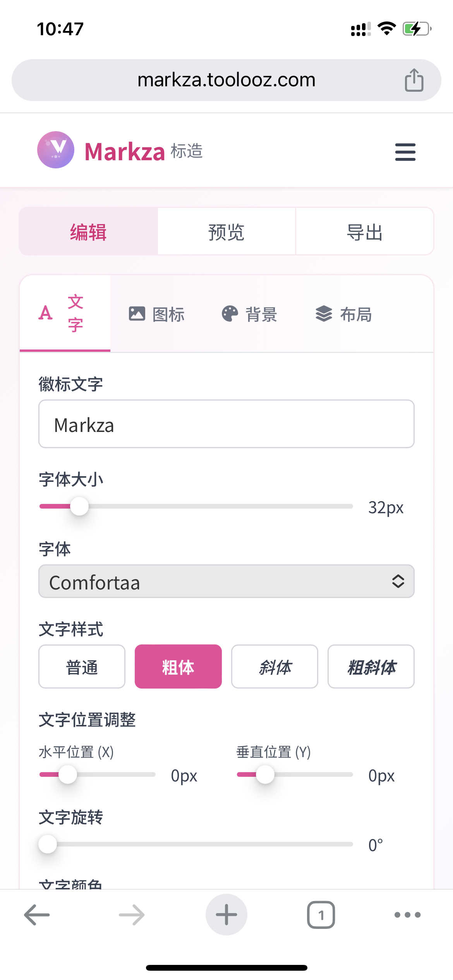453x980 pixels.
Task: Select 普通 text style
Action: pos(82,666)
